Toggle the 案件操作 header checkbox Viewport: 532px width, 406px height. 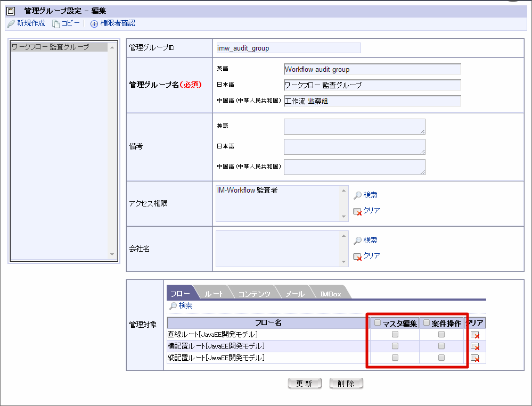(x=427, y=322)
